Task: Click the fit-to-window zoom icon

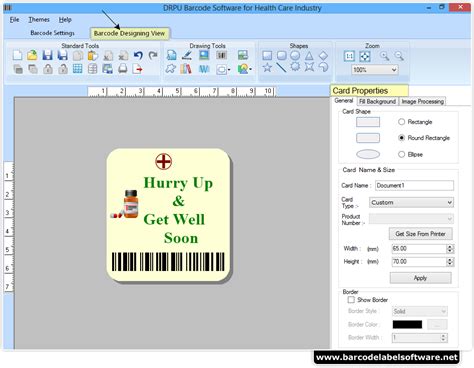Action: pyautogui.click(x=365, y=56)
